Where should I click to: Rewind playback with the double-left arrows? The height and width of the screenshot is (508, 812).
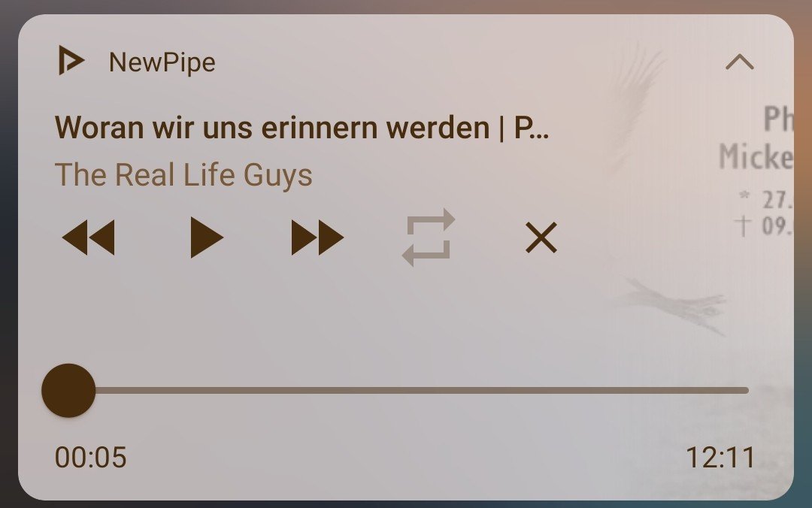[88, 237]
